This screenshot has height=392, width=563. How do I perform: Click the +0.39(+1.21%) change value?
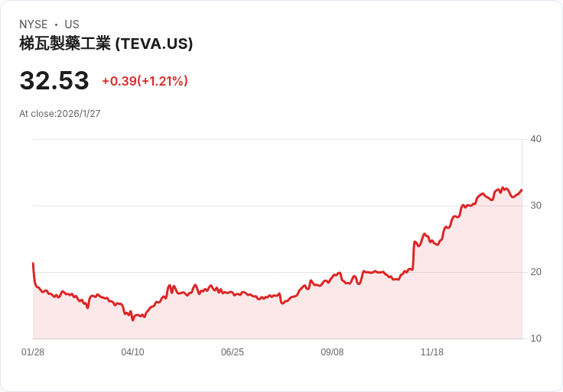pos(145,81)
